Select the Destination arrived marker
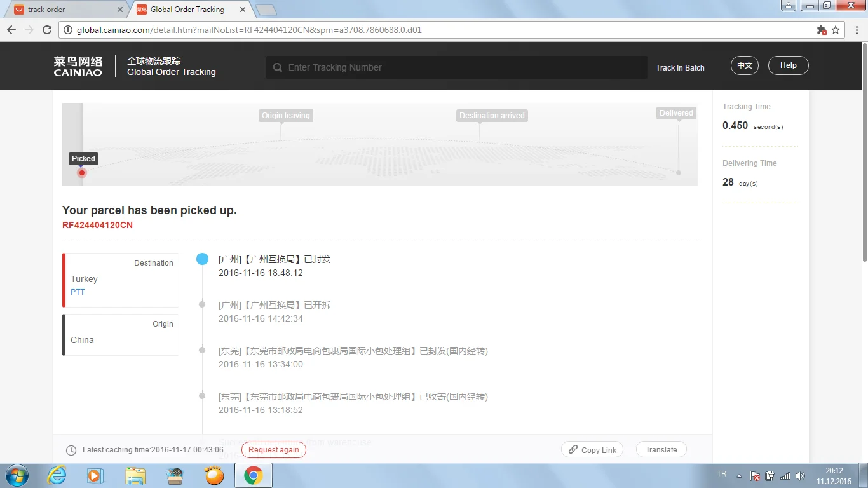This screenshot has width=868, height=488. click(492, 116)
